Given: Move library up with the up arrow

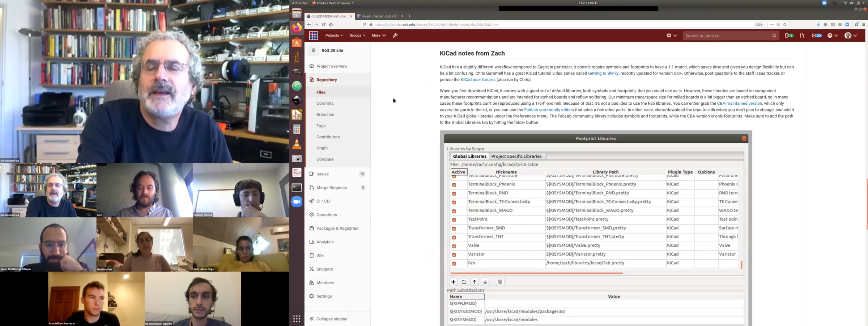Looking at the screenshot, I should click(x=475, y=282).
